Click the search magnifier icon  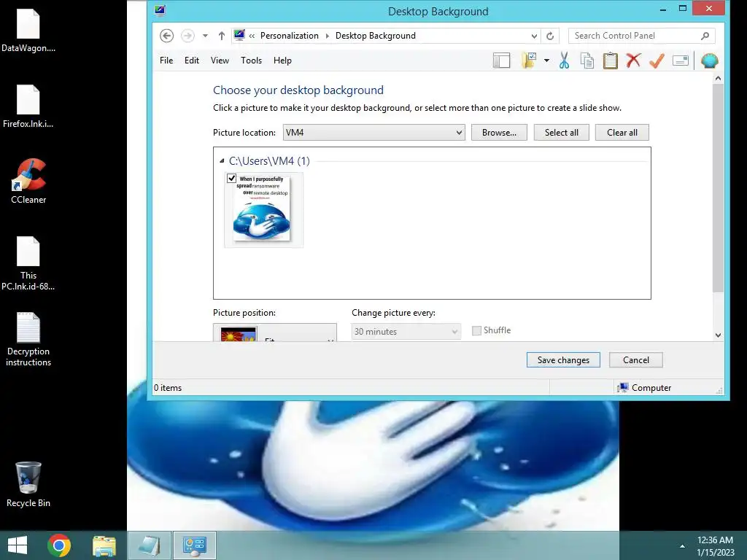click(705, 36)
